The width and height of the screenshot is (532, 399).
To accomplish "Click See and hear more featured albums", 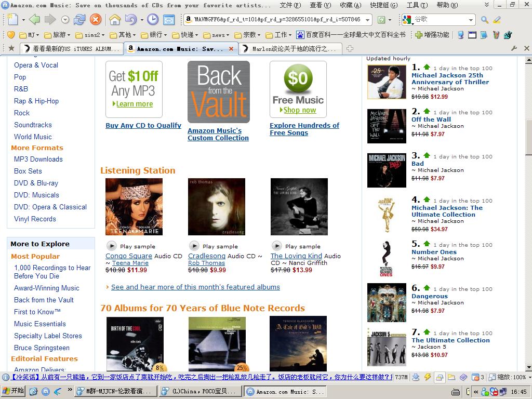I will click(195, 287).
